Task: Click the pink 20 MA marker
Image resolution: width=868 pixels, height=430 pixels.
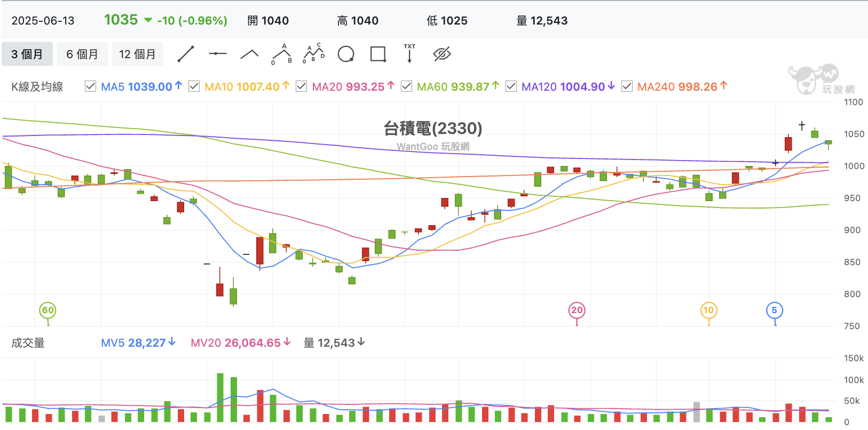Action: tap(577, 310)
